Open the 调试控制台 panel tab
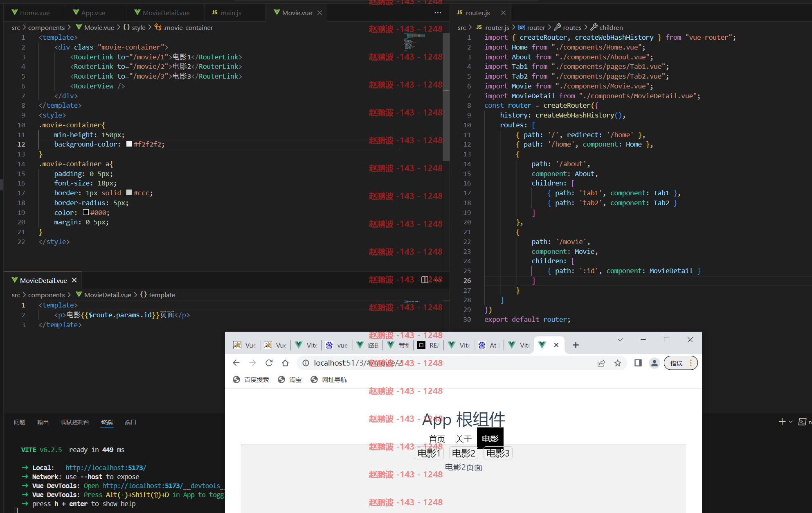The width and height of the screenshot is (812, 513). pyautogui.click(x=75, y=422)
